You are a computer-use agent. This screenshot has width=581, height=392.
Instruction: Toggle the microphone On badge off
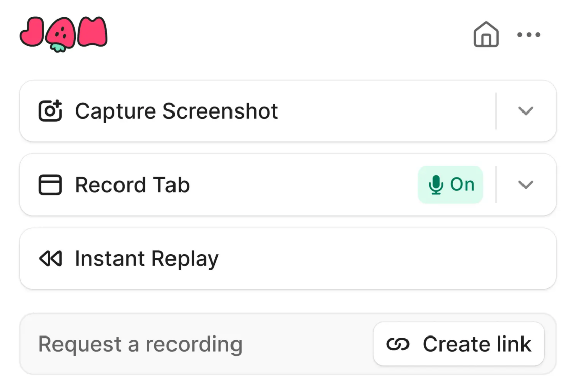[450, 185]
